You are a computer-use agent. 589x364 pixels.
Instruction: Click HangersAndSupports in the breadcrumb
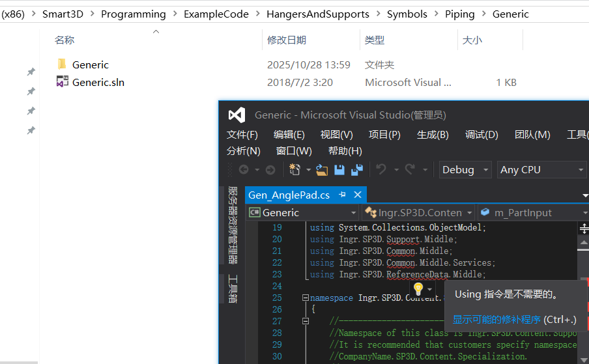pos(318,14)
